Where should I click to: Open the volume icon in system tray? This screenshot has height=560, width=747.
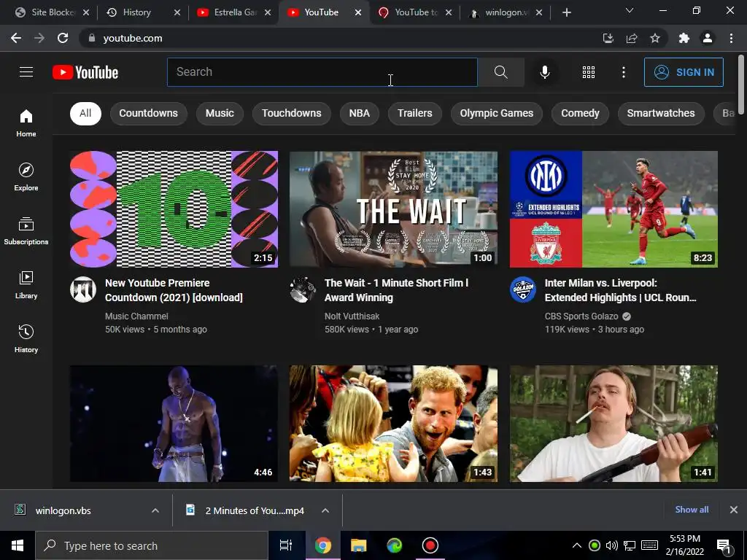coord(612,545)
